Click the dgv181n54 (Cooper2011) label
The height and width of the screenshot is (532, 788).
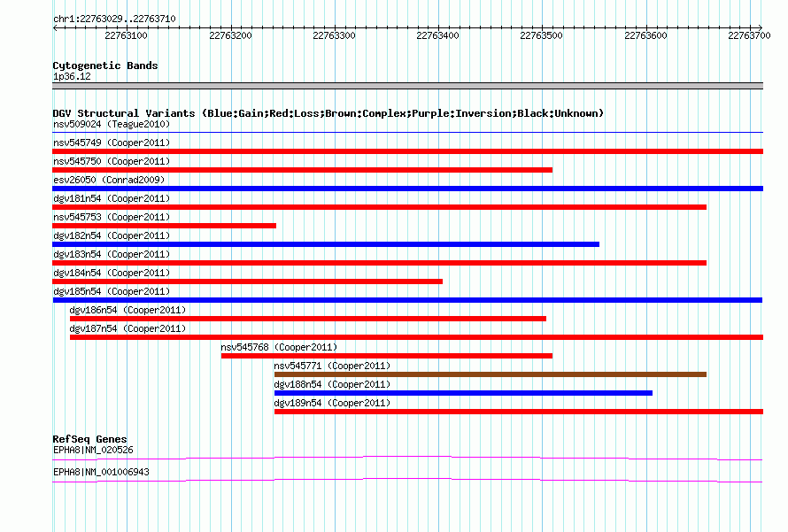click(x=112, y=198)
